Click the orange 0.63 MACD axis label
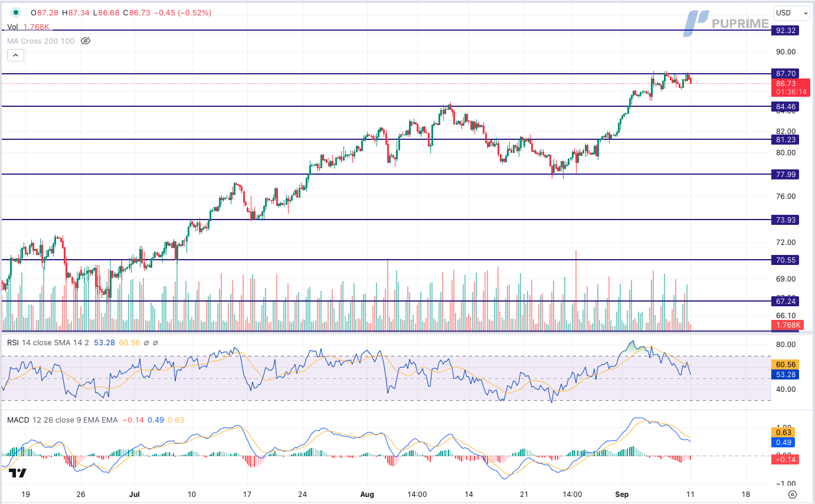The width and height of the screenshot is (815, 504). [x=783, y=433]
